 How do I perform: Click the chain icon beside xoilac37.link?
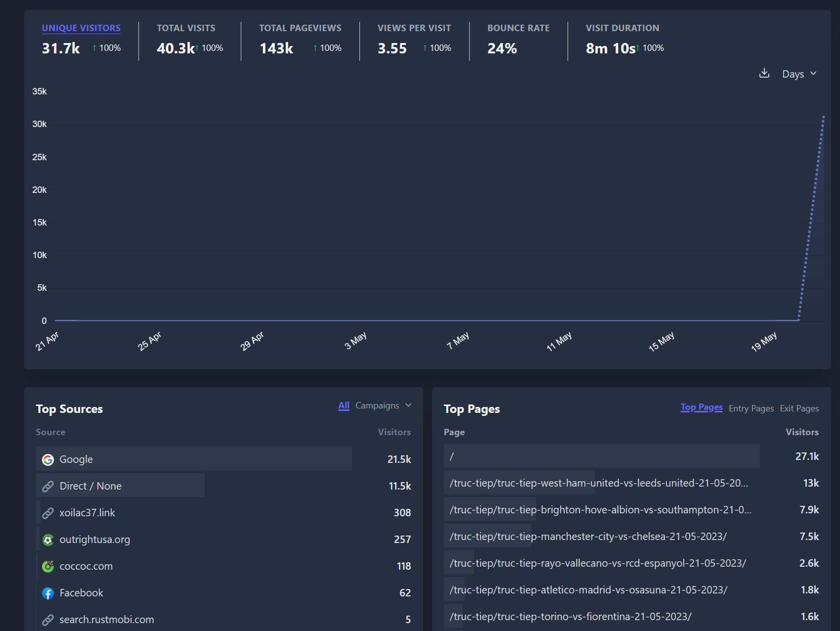point(48,513)
